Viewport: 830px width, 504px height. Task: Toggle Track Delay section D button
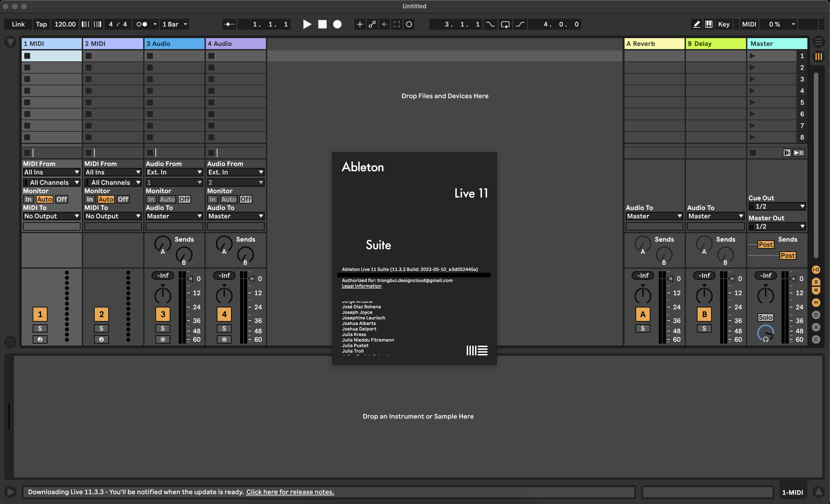click(x=816, y=315)
